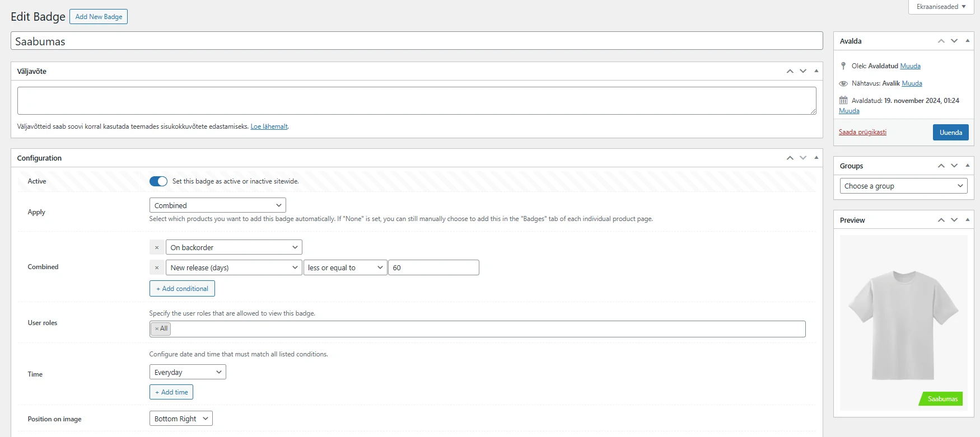Open the Position on image dropdown

tap(181, 419)
